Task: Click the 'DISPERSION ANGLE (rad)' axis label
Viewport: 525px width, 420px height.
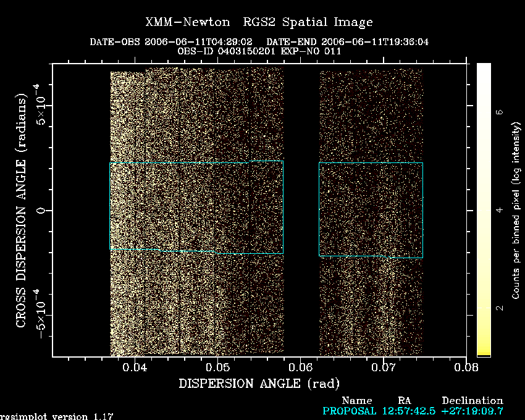Action: coord(259,384)
